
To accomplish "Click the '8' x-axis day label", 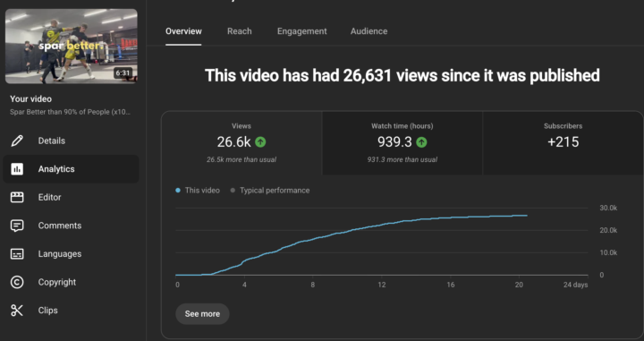I will (x=313, y=286).
